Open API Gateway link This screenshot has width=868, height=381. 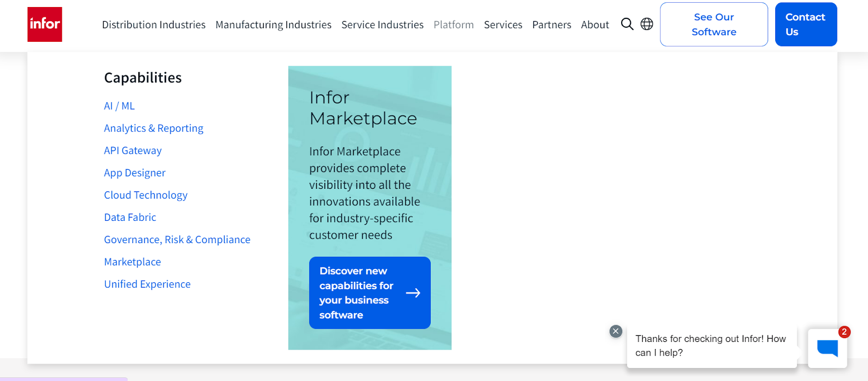pos(133,150)
